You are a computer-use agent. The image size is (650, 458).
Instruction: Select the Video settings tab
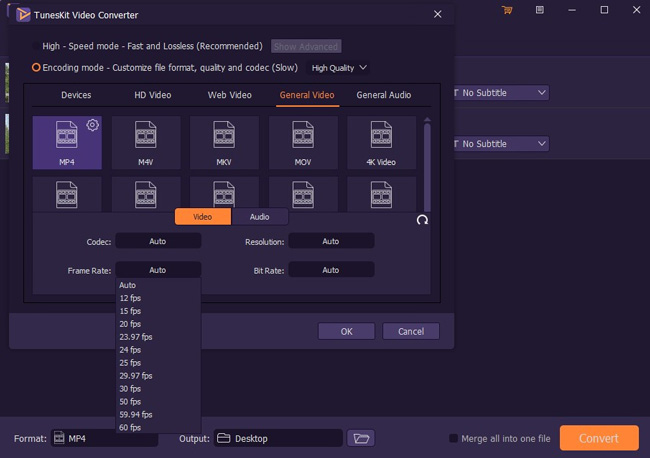tap(203, 217)
